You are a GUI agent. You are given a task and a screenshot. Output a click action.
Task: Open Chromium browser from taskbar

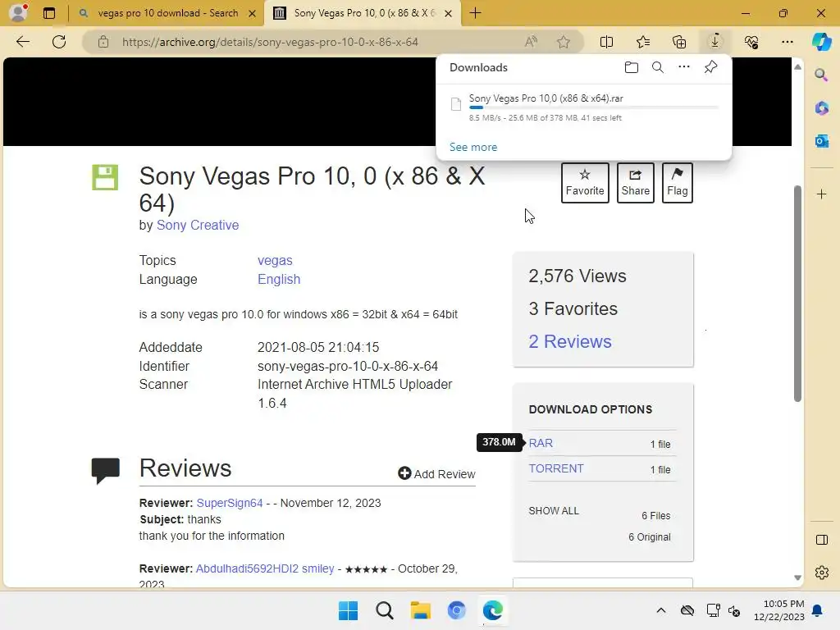pos(456,610)
